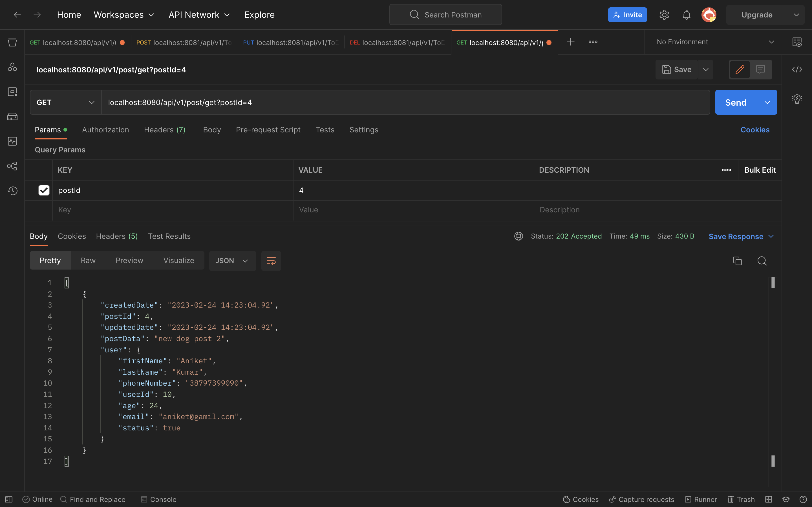Open the Collections sidebar icon
Viewport: 812px width, 507px height.
click(x=12, y=42)
